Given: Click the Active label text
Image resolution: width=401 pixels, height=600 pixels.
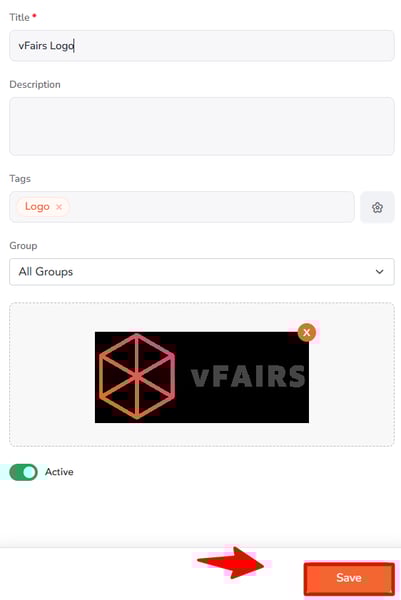Looking at the screenshot, I should pos(59,472).
